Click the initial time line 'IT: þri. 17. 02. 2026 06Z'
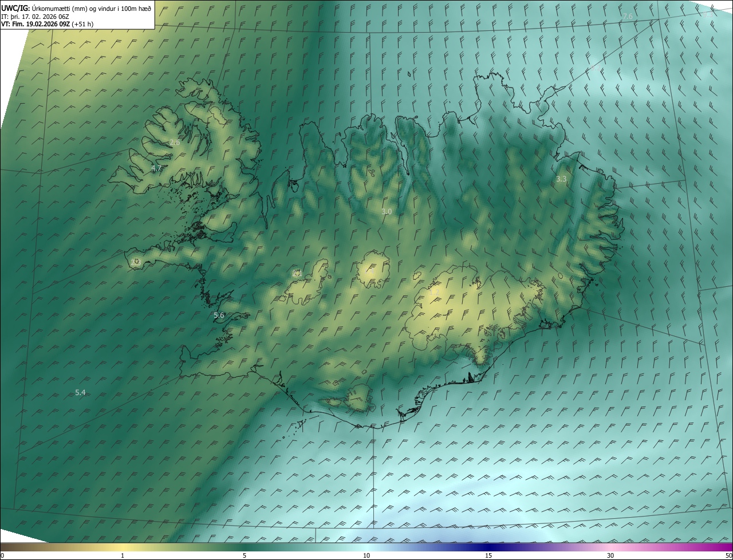The height and width of the screenshot is (560, 733). (x=35, y=17)
